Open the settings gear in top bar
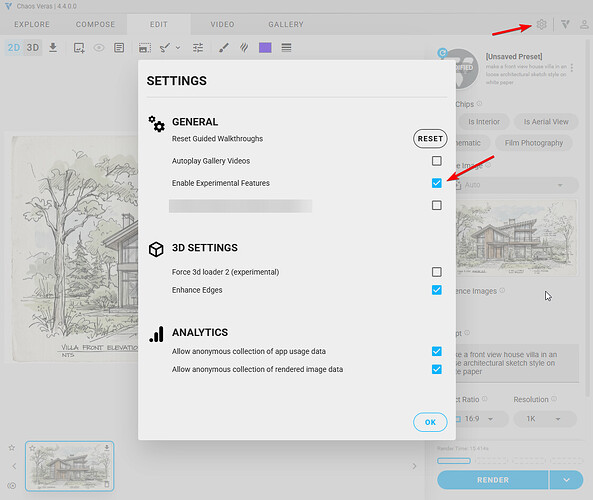The image size is (593, 500). (541, 24)
